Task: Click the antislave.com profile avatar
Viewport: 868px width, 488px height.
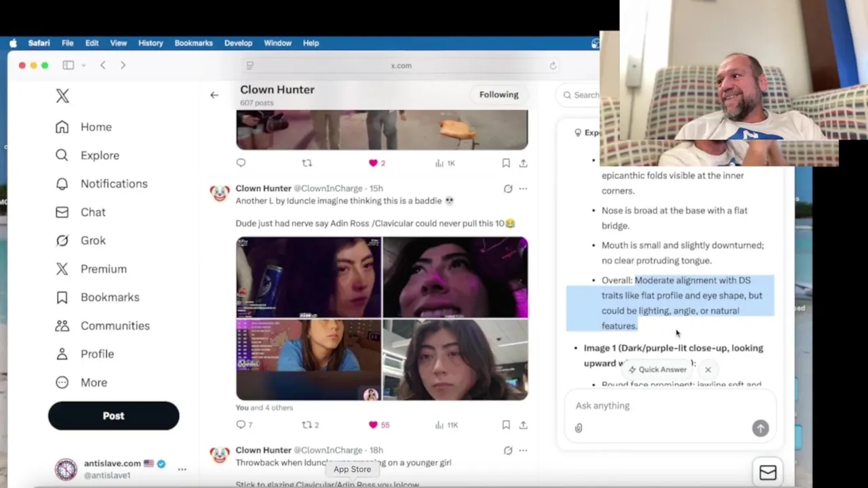Action: [66, 469]
